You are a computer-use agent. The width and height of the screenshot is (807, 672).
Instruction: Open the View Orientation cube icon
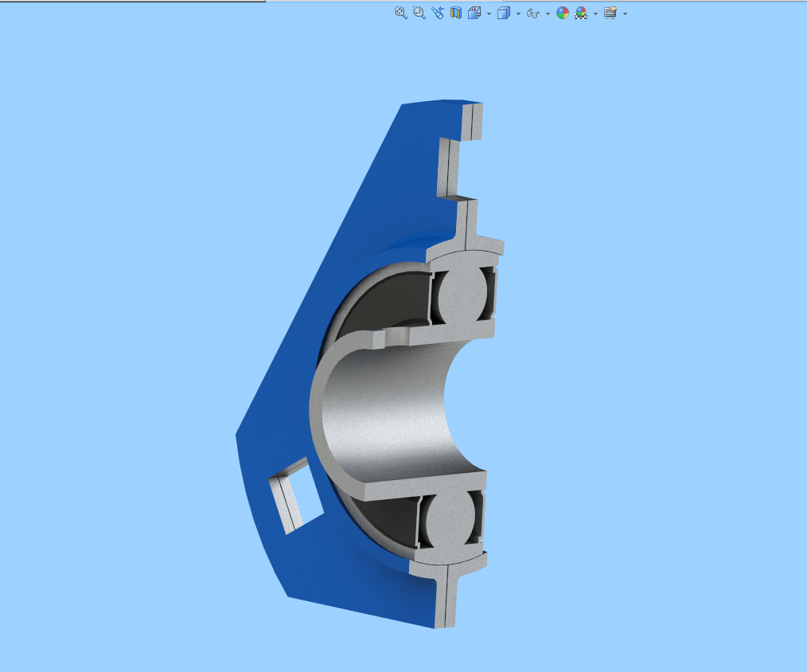pyautogui.click(x=474, y=13)
